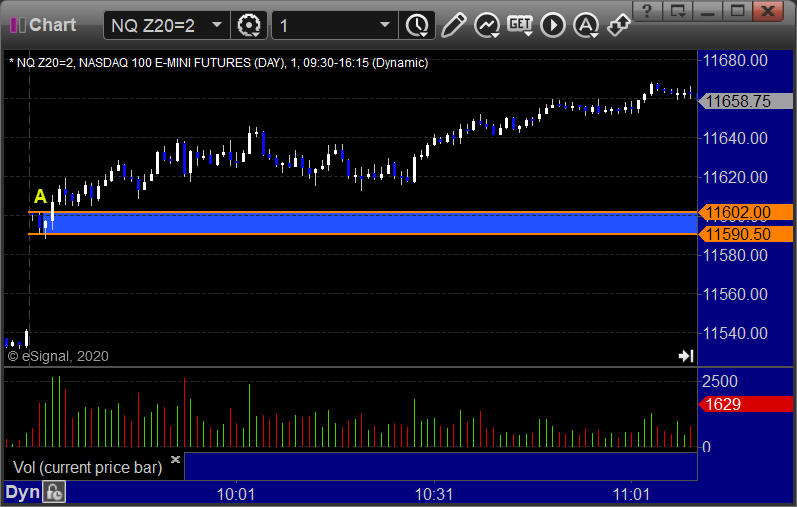Open the chart settings gear icon
Screen dimensions: 797x507
click(x=249, y=25)
